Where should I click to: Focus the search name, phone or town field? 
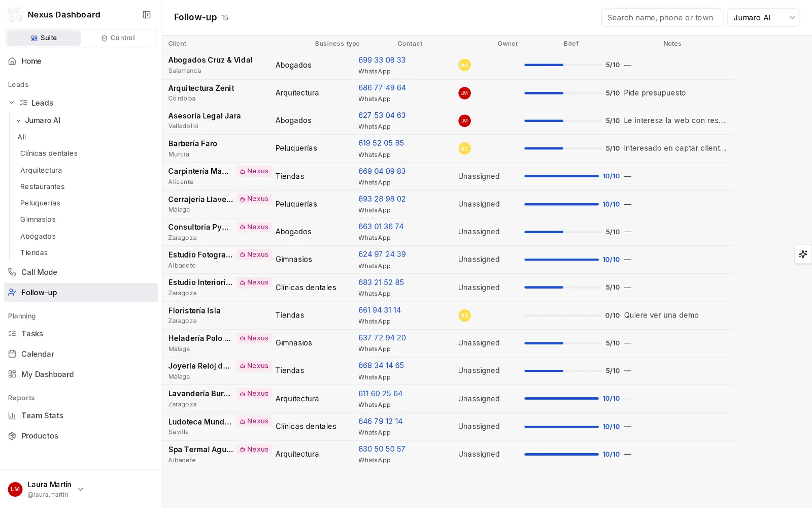coord(662,18)
